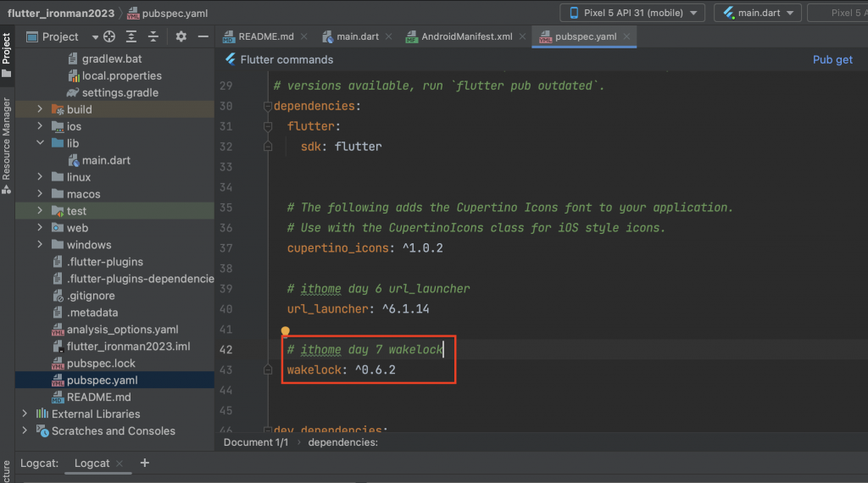The image size is (868, 483).
Task: Open the Project tool window side tab
Action: pos(7,55)
